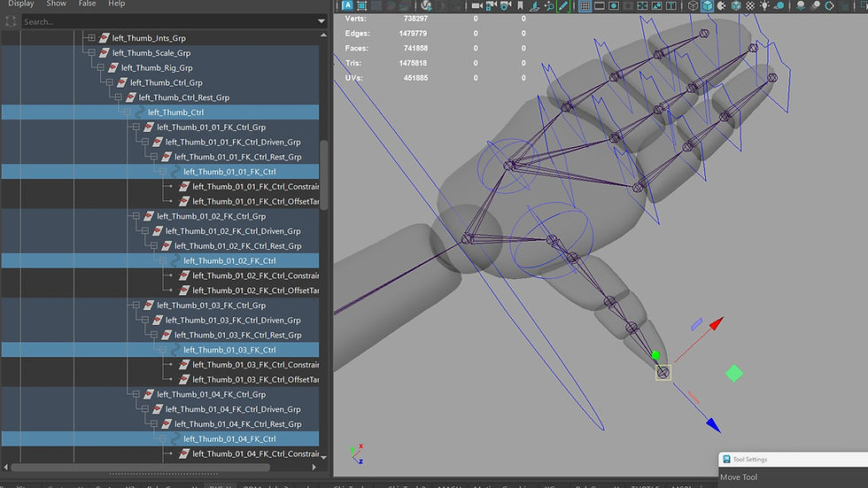Click the Outliner Search field
This screenshot has height=488, width=868.
pyautogui.click(x=169, y=21)
